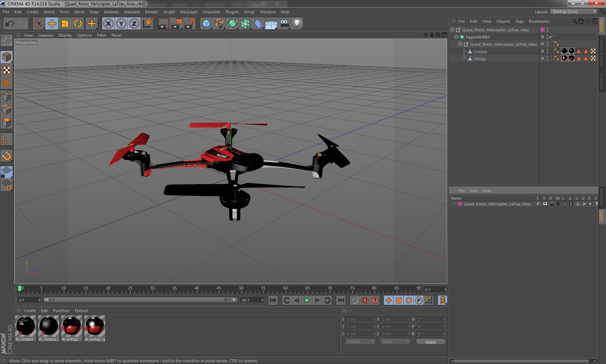Click the Undo arrow icon

tap(10, 24)
